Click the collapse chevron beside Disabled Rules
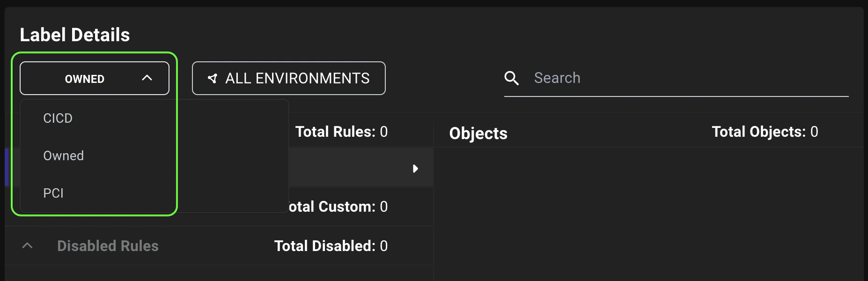Viewport: 868px width, 281px height. pos(27,246)
